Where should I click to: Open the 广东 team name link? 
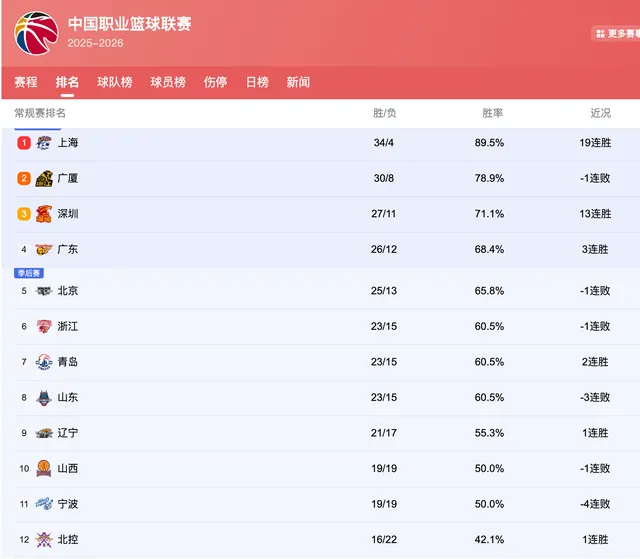[68, 249]
